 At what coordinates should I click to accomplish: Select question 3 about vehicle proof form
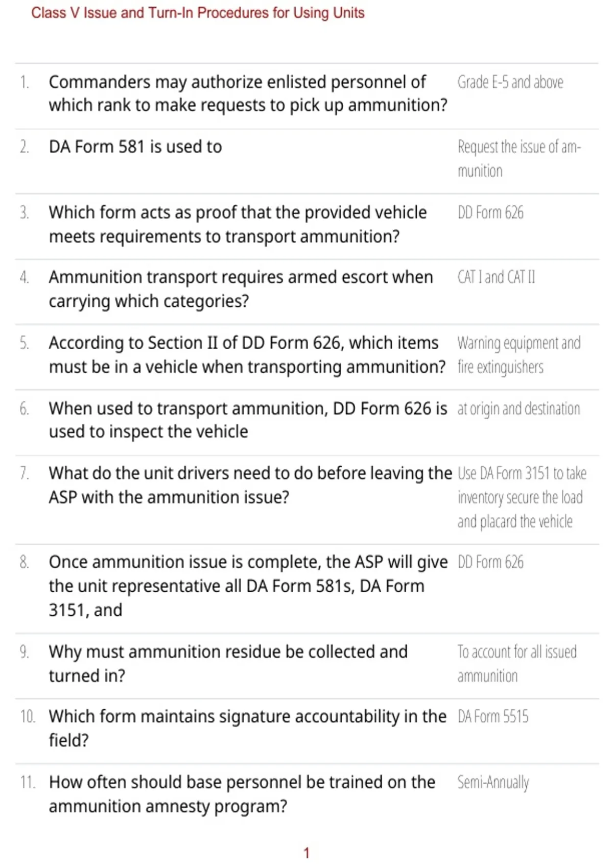[238, 224]
